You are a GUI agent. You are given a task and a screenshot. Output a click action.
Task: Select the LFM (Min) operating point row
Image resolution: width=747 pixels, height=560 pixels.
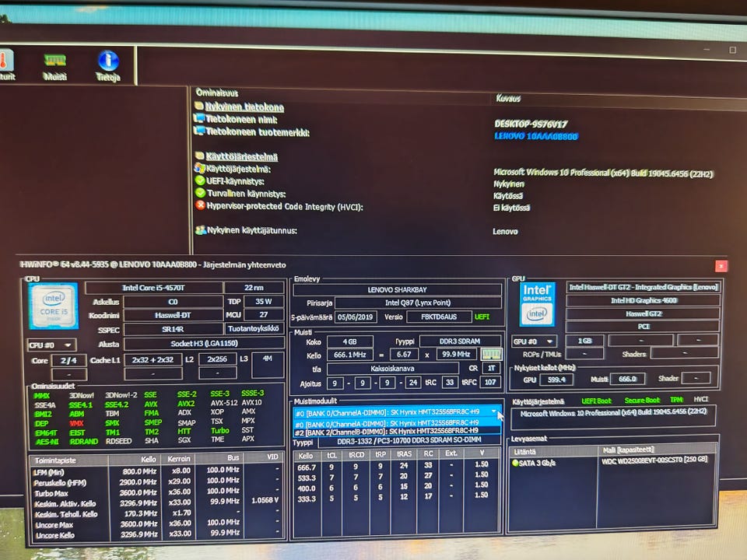coord(156,471)
